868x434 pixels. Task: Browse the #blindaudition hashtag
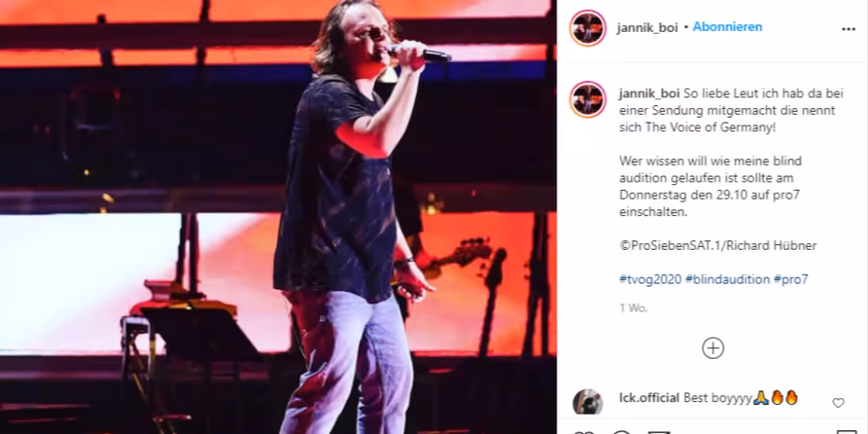[727, 280]
